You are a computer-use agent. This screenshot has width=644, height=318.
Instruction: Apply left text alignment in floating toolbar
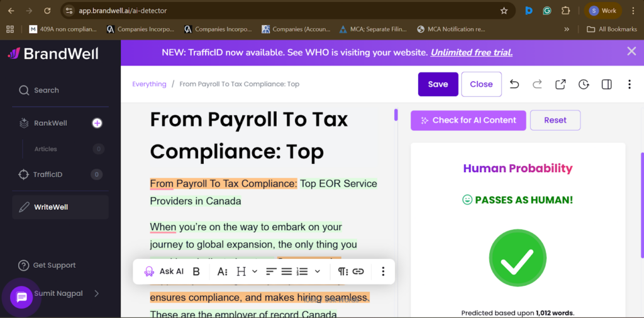tap(271, 271)
